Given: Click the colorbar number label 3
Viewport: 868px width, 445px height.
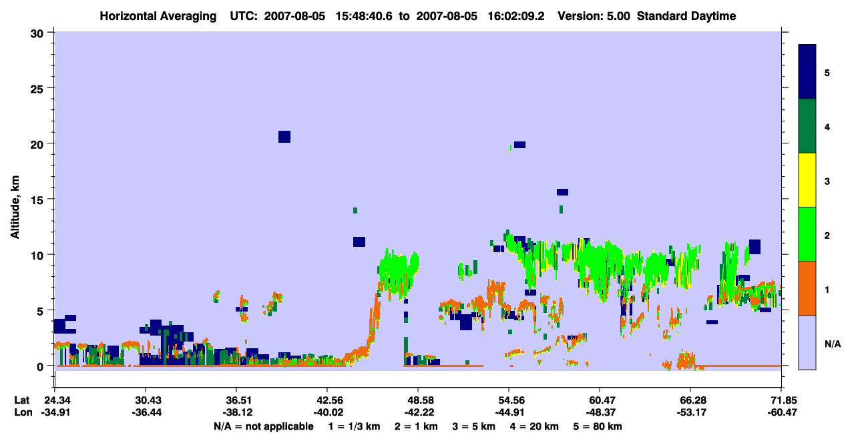Looking at the screenshot, I should pos(827,180).
